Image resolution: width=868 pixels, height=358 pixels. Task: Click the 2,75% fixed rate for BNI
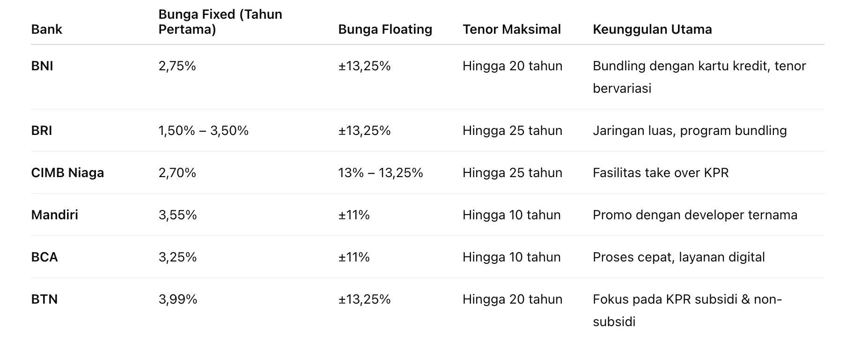[177, 66]
